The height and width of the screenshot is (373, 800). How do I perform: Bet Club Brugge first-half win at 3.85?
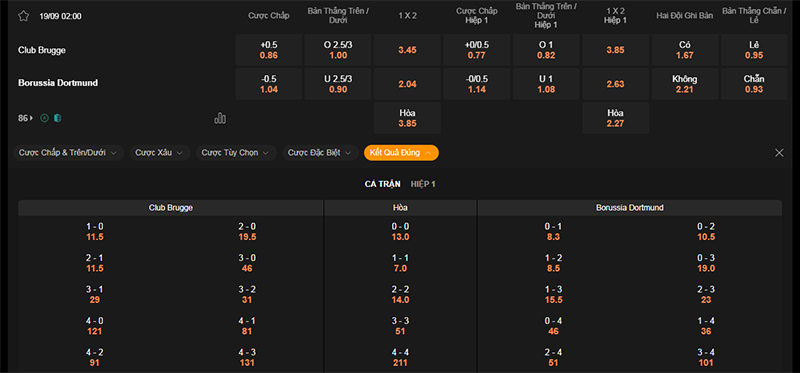click(615, 50)
